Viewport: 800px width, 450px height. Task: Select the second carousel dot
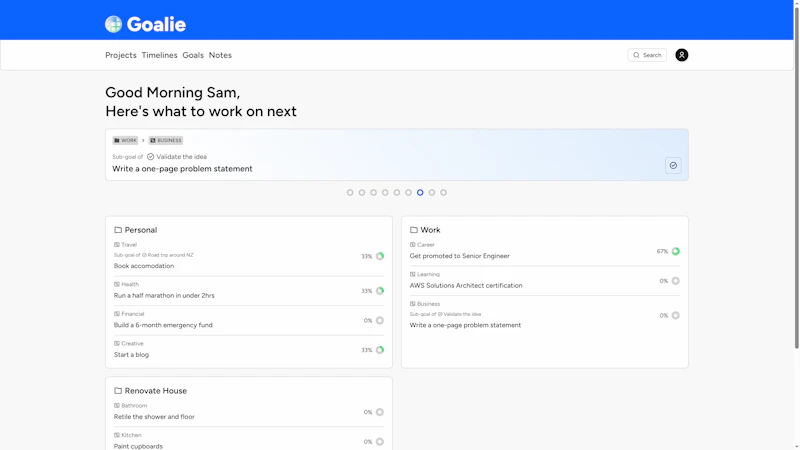362,192
